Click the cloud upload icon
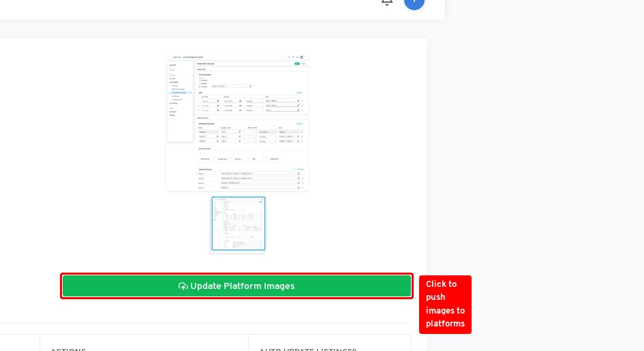This screenshot has width=644, height=351. 183,286
